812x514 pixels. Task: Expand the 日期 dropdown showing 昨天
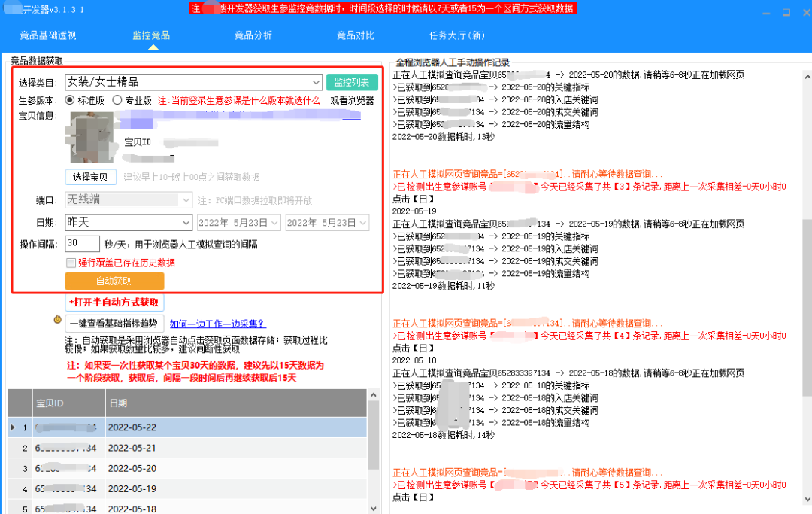[x=186, y=223]
